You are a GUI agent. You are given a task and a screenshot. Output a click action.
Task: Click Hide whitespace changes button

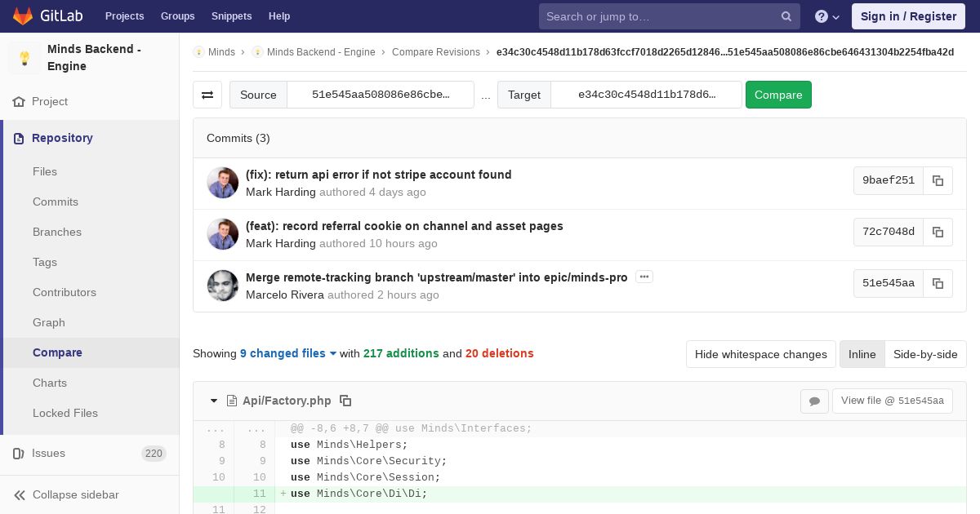761,354
